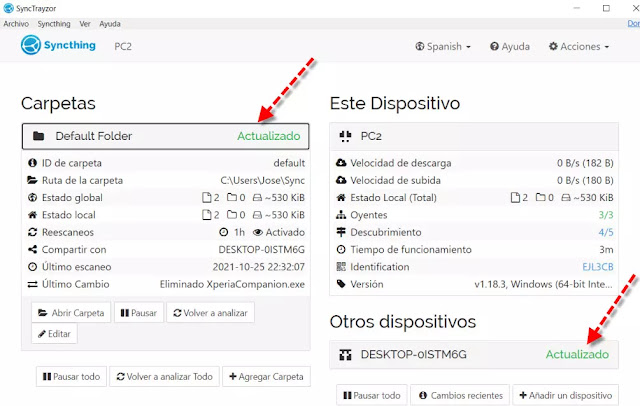Image resolution: width=640 pixels, height=406 pixels.
Task: Click the Syncthing logo icon
Action: click(x=31, y=45)
